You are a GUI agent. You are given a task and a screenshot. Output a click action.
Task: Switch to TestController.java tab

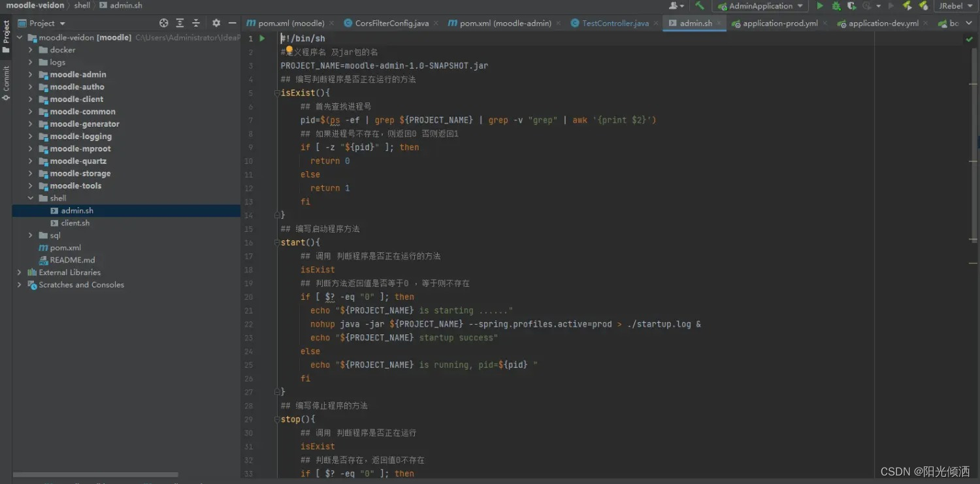coord(615,23)
